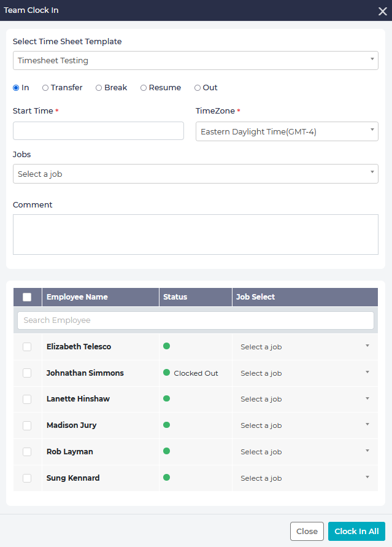The height and width of the screenshot is (547, 392).
Task: Open the TimeZone dropdown
Action: 286,131
